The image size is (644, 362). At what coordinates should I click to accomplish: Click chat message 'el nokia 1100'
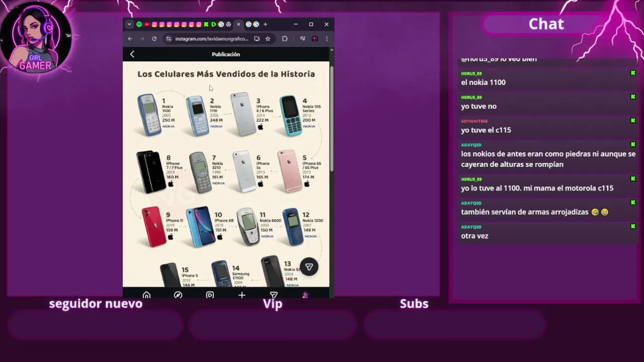tap(483, 82)
